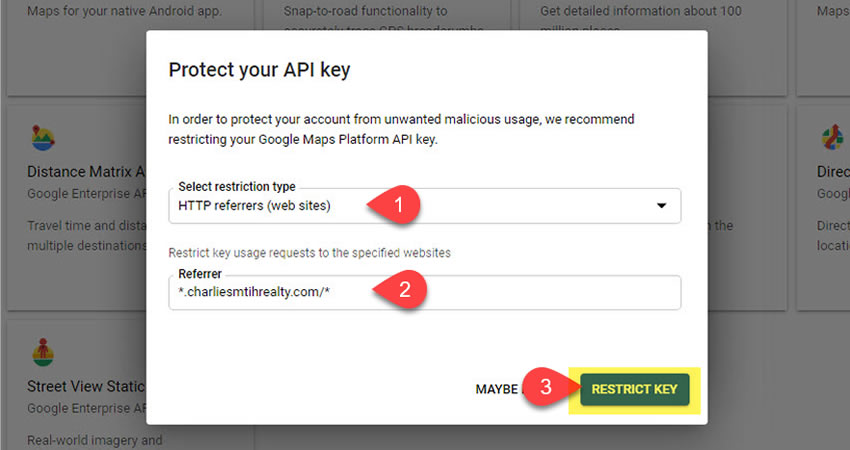Click the Street View Static API icon
The width and height of the screenshot is (850, 450).
[x=42, y=354]
